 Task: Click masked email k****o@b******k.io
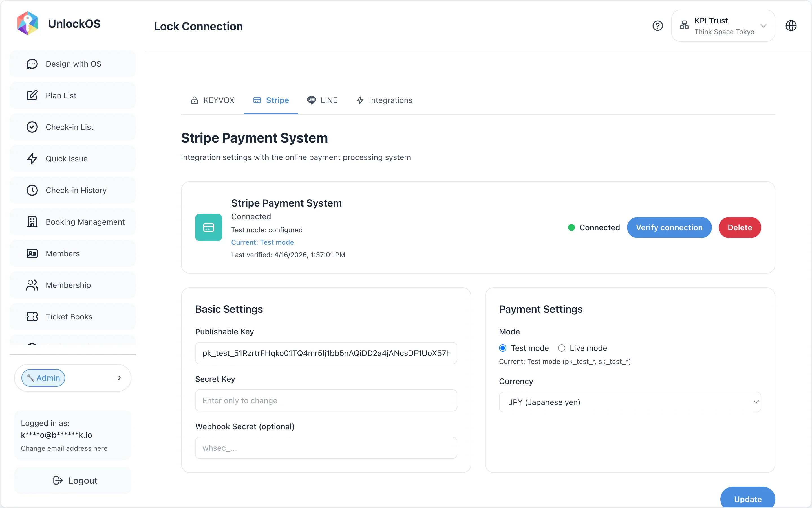tap(56, 435)
